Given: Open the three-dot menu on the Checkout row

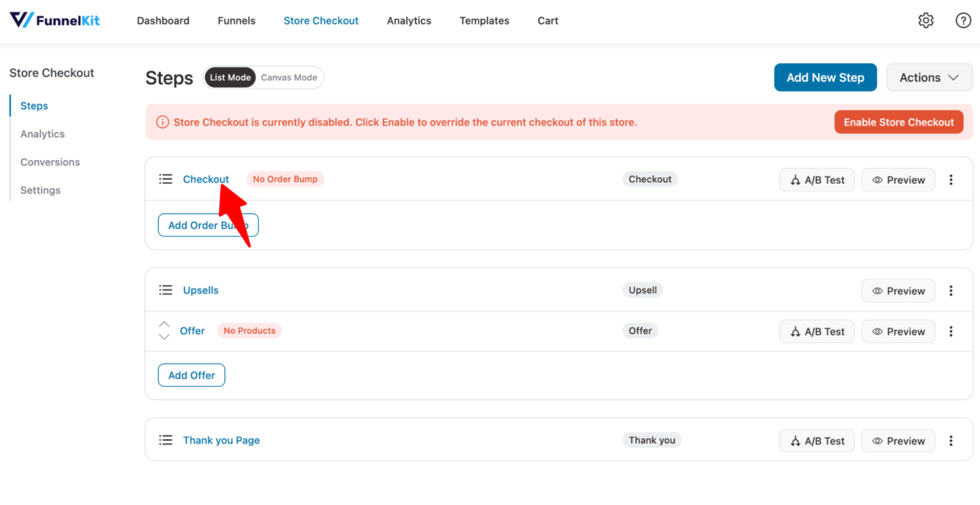Looking at the screenshot, I should (951, 179).
